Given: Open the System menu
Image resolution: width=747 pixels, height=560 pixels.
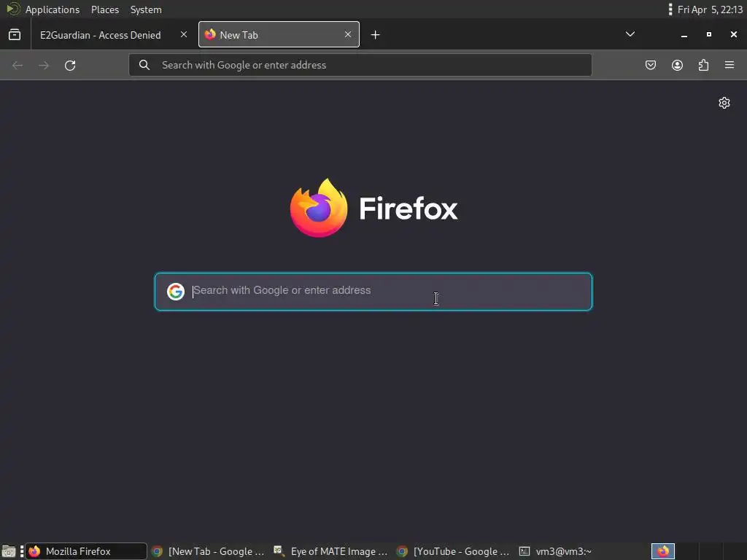Looking at the screenshot, I should [146, 9].
